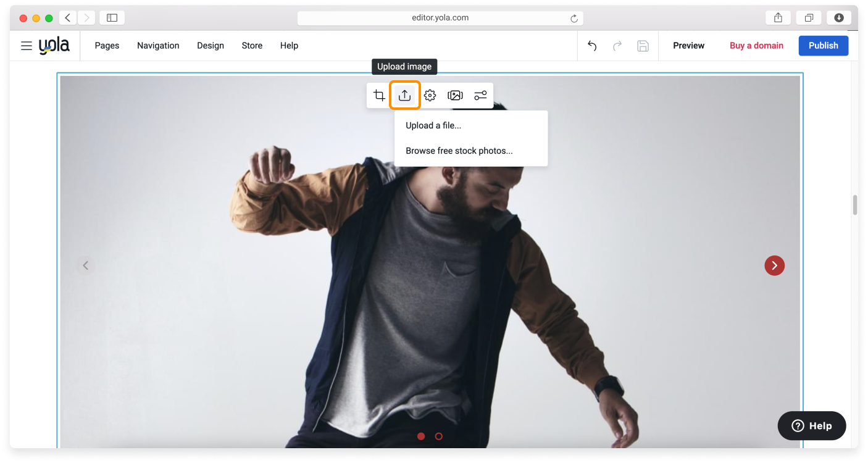Click the slideshow gallery icon in the toolbar
Image resolution: width=868 pixels, height=463 pixels.
click(x=455, y=95)
